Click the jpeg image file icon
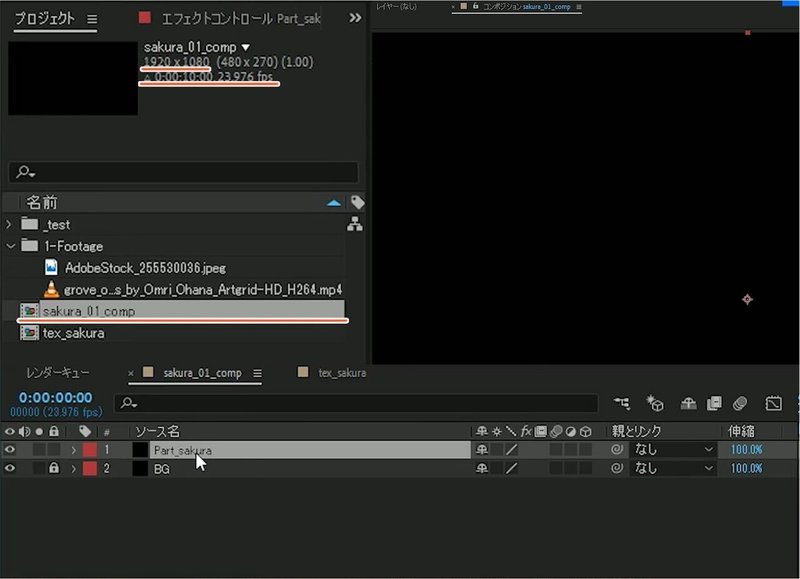Viewport: 800px width, 579px height. 51,267
